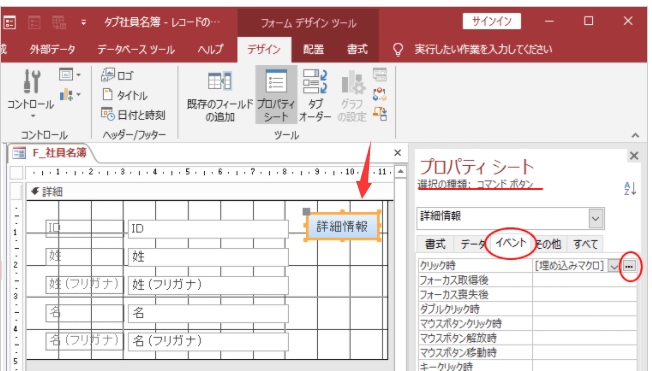This screenshot has height=371, width=652.
Task: Click the layout move handle above 詳細情報 button
Action: (x=306, y=212)
